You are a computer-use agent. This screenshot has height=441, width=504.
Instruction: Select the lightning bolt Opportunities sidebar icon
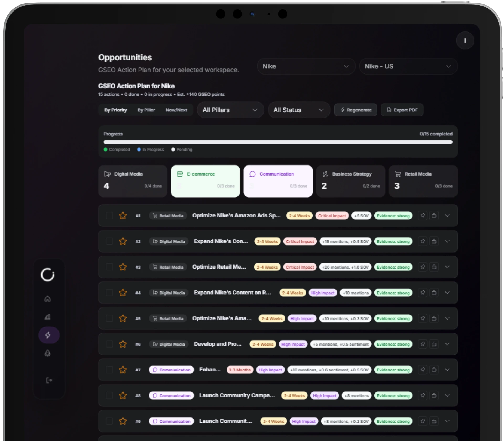[49, 335]
